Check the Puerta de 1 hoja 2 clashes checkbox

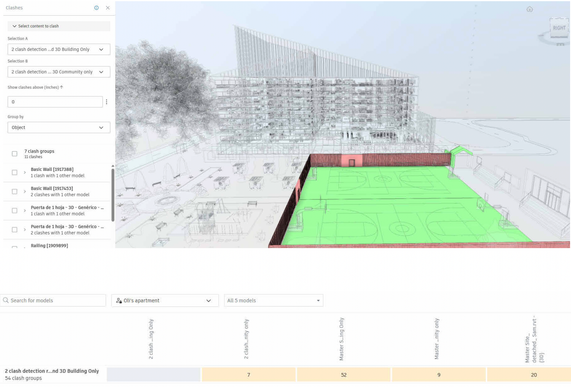coord(15,230)
